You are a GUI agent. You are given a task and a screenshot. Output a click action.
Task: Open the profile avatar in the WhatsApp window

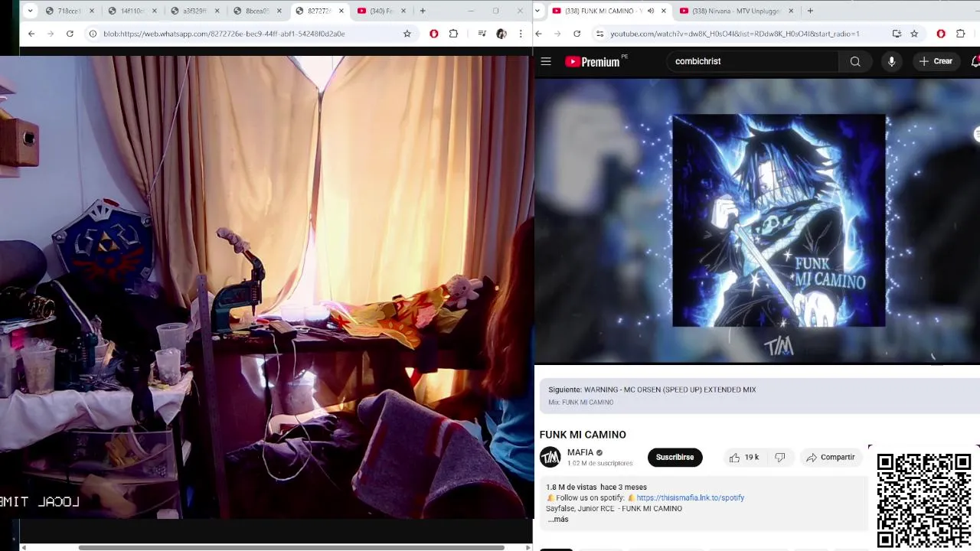[501, 34]
